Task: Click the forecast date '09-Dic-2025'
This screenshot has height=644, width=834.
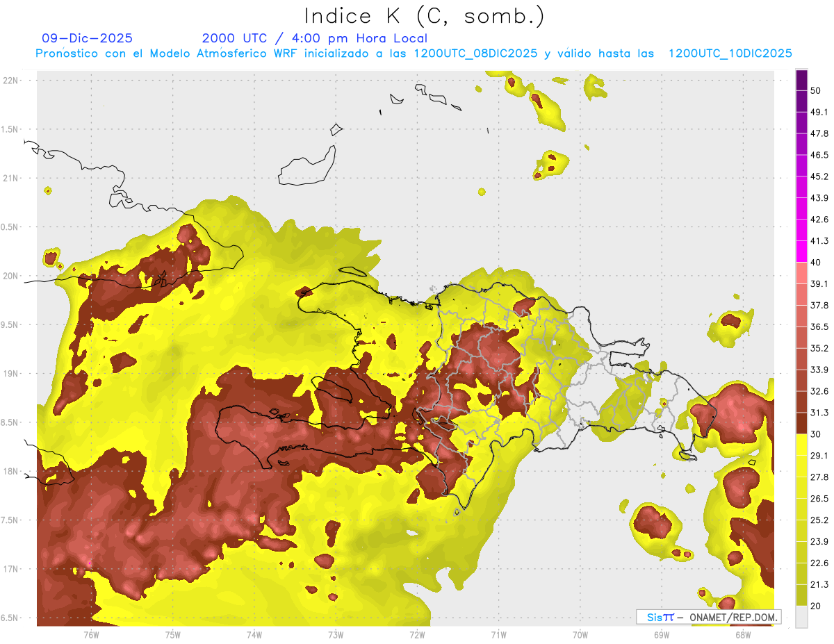Action: coord(88,38)
